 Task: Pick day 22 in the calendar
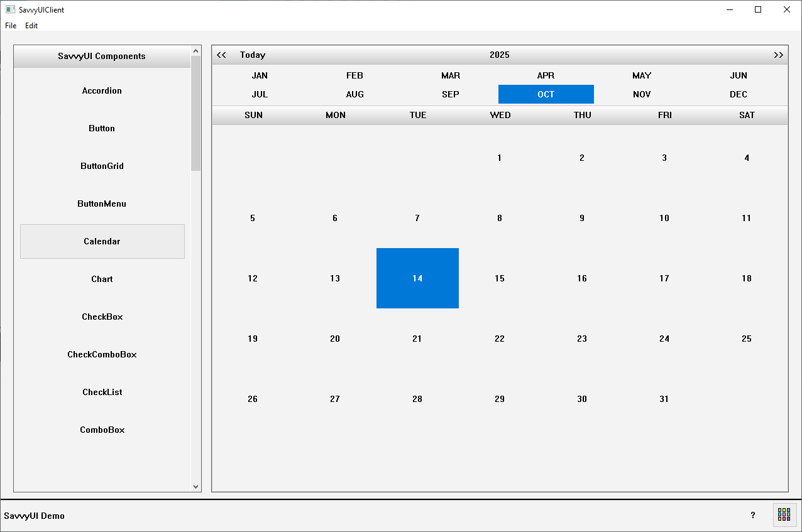500,339
